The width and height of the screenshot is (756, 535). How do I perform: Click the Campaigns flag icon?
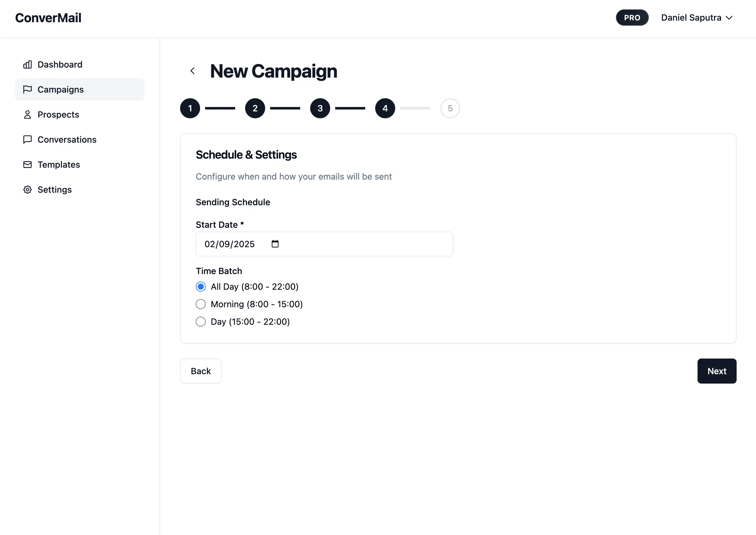click(x=27, y=89)
